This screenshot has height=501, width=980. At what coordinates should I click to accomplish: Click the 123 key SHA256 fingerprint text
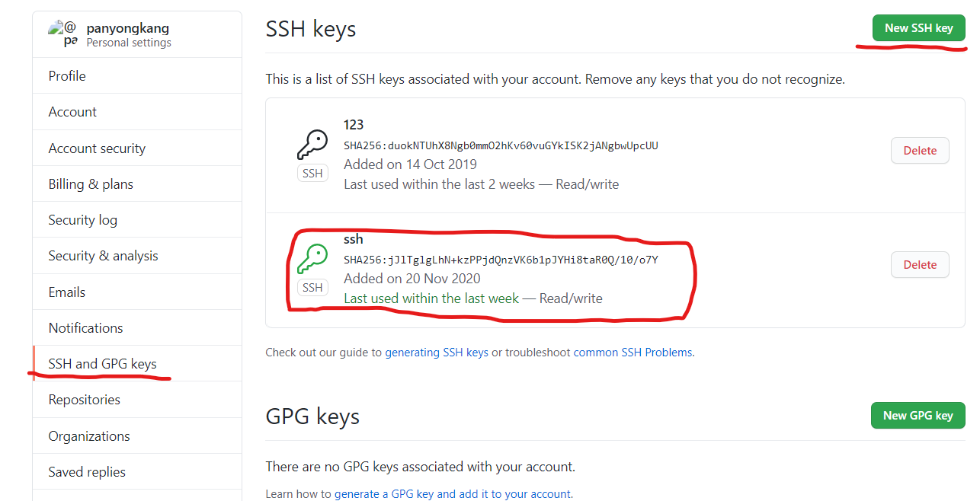pos(501,145)
